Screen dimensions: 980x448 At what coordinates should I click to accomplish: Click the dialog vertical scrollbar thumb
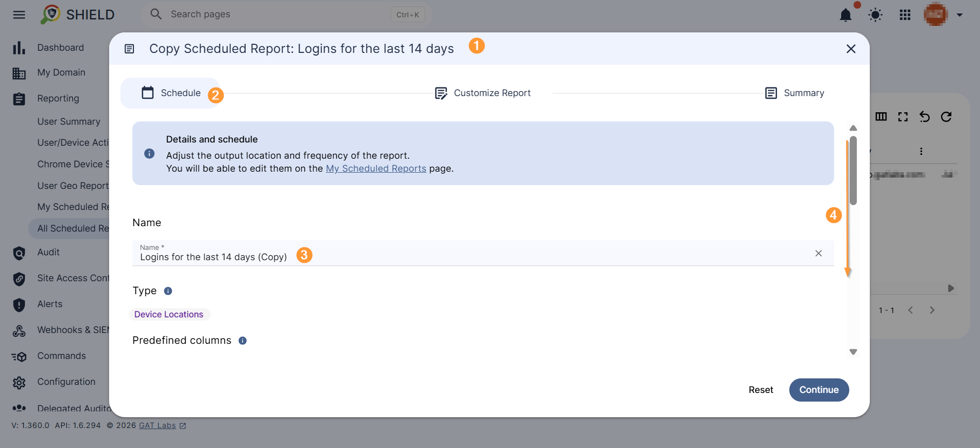(x=854, y=171)
